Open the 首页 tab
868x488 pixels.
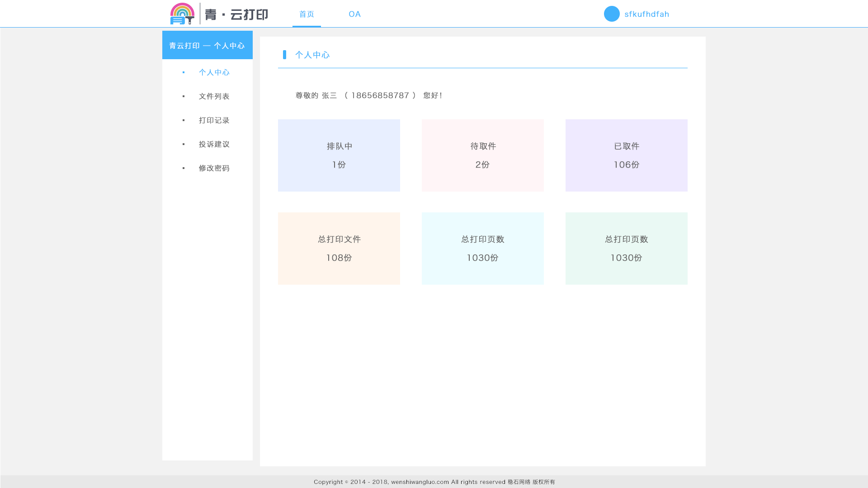(x=307, y=14)
